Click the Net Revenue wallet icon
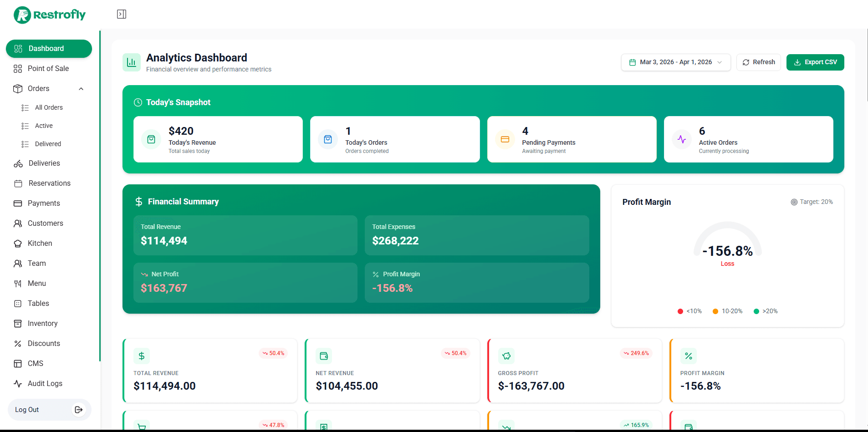The image size is (868, 432). 324,356
